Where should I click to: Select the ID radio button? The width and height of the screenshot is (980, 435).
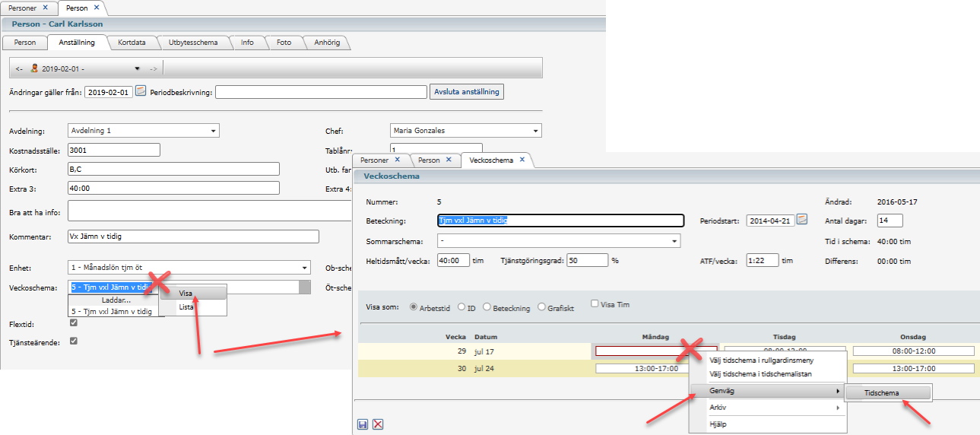click(x=461, y=307)
